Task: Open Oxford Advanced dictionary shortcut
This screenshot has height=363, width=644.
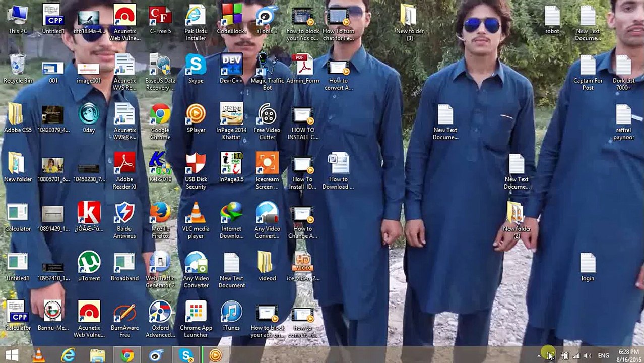Action: [160, 320]
